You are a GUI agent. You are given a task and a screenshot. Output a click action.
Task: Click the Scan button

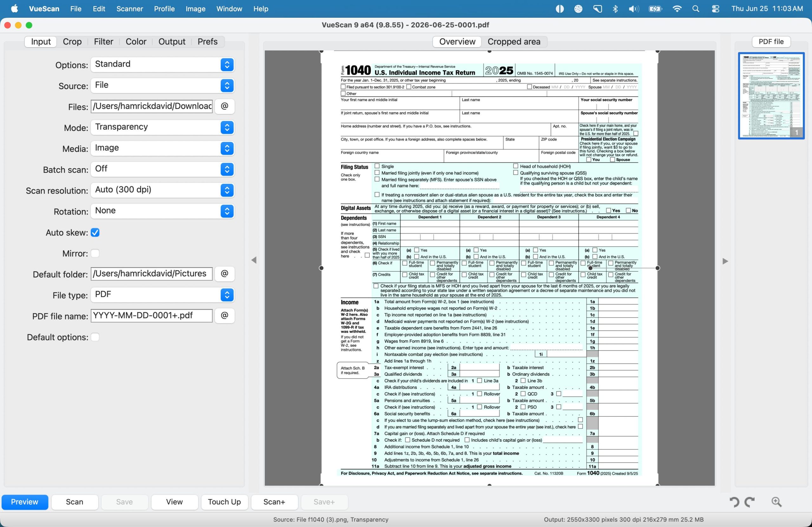[74, 502]
